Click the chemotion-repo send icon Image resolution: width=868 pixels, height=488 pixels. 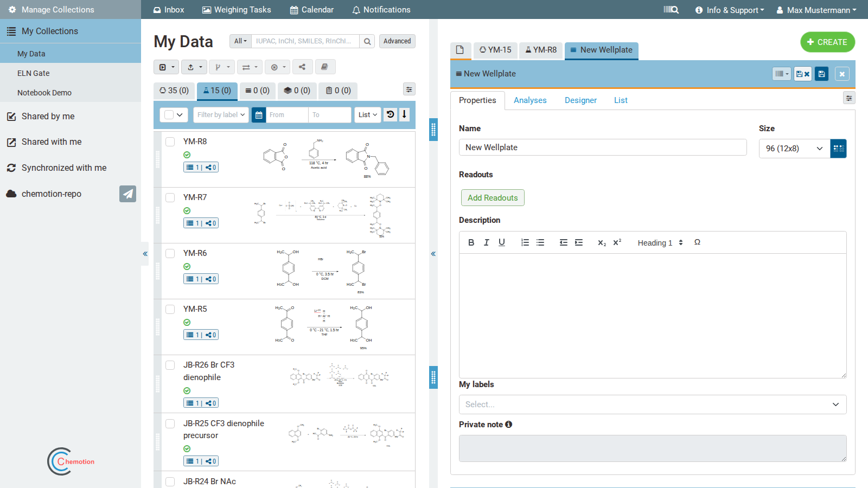pos(127,194)
